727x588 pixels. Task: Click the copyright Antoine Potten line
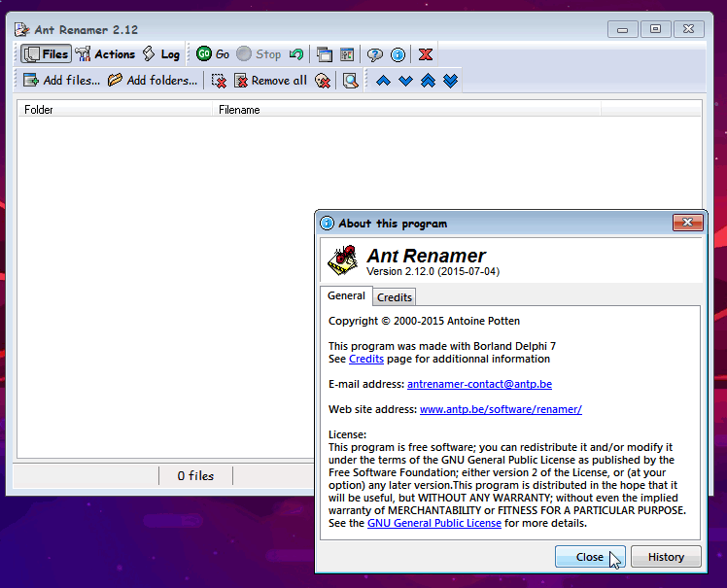pos(424,321)
